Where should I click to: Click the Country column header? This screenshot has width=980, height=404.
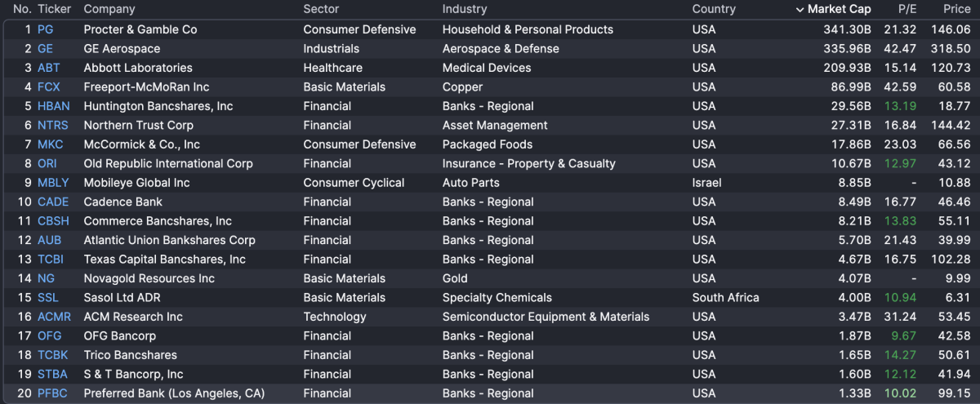(714, 10)
